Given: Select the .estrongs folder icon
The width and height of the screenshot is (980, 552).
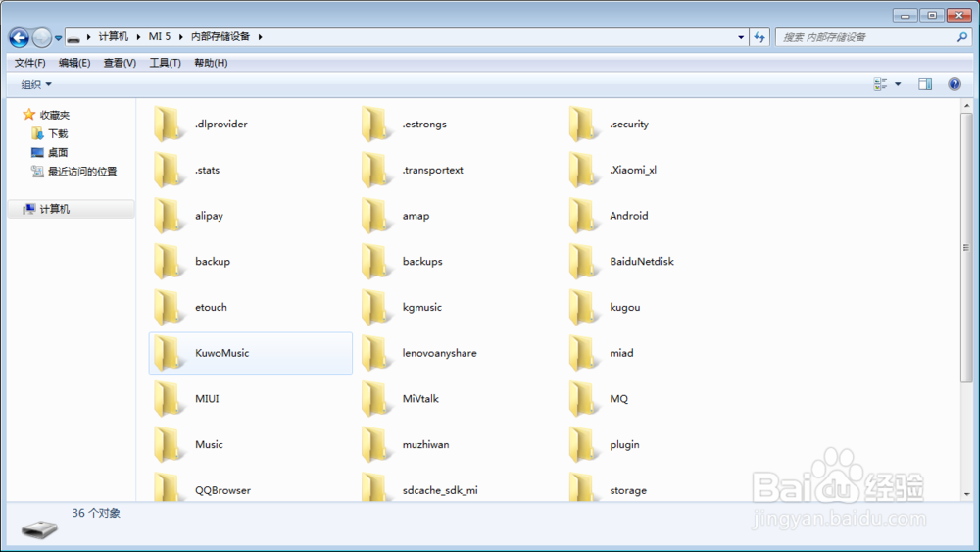Looking at the screenshot, I should (376, 124).
